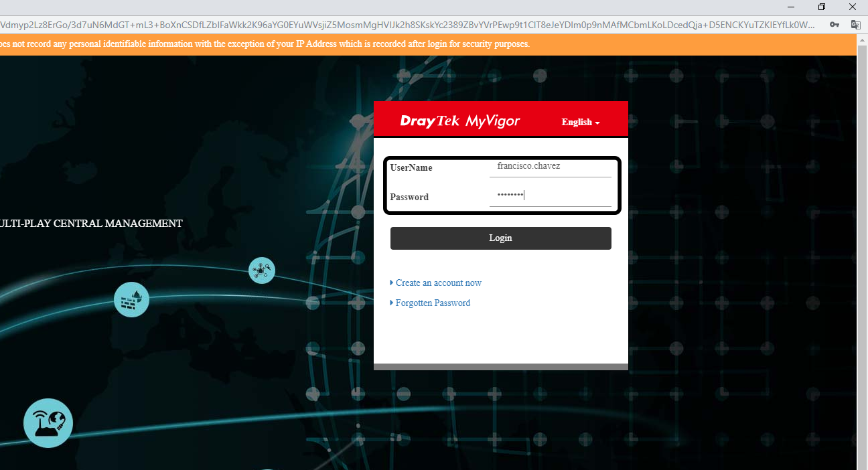Restore down the browser window
The width and height of the screenshot is (868, 470).
tap(822, 7)
